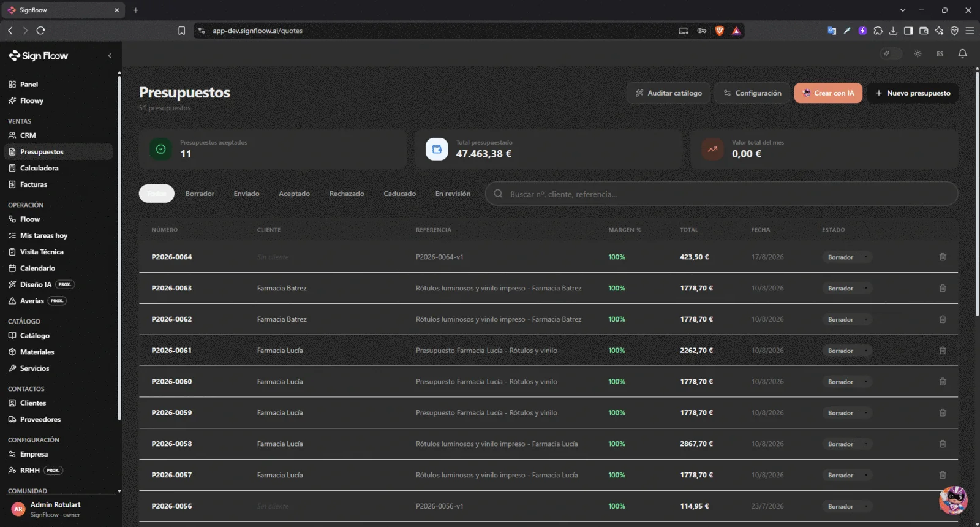Open status selector for P2026-0057
The image size is (980, 527).
click(x=847, y=476)
